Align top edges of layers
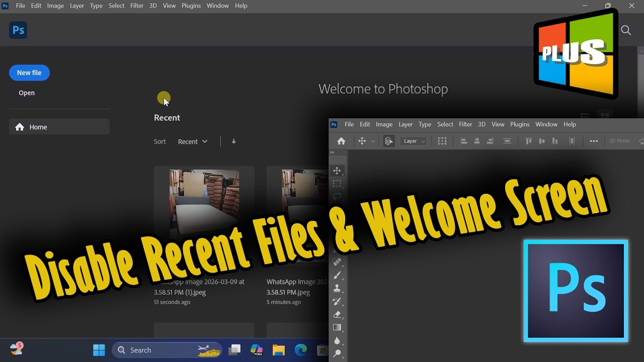This screenshot has height=362, width=644. [x=528, y=141]
